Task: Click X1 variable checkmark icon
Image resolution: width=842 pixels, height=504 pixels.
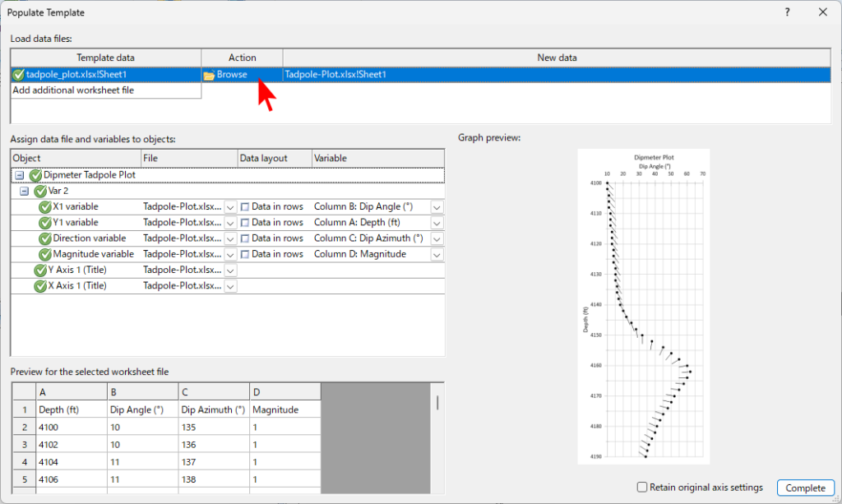Action: click(x=45, y=207)
